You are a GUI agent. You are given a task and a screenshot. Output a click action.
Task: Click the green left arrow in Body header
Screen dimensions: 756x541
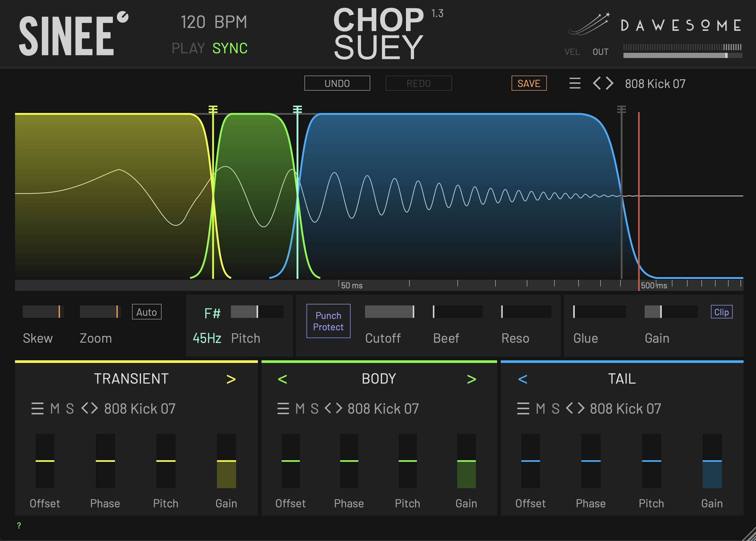point(282,379)
